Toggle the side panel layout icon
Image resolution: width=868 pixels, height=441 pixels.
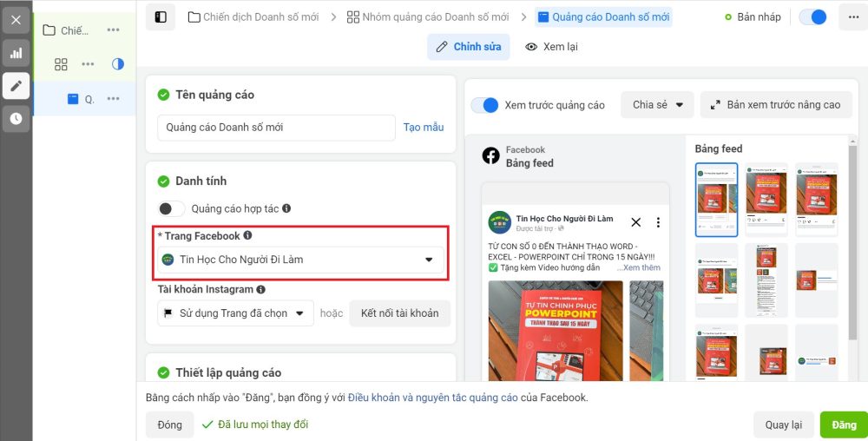tap(161, 17)
